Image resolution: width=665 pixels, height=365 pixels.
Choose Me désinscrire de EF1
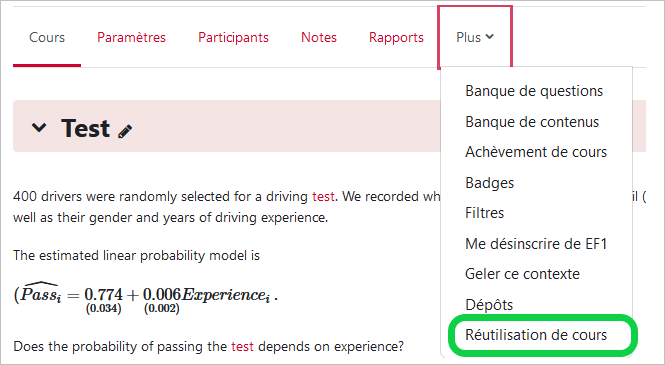(536, 244)
